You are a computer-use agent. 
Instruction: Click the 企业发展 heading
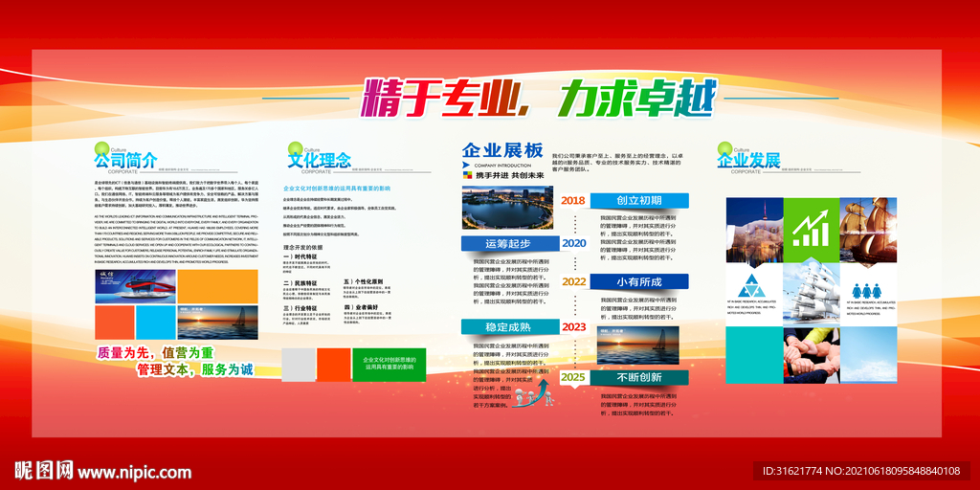coord(749,161)
